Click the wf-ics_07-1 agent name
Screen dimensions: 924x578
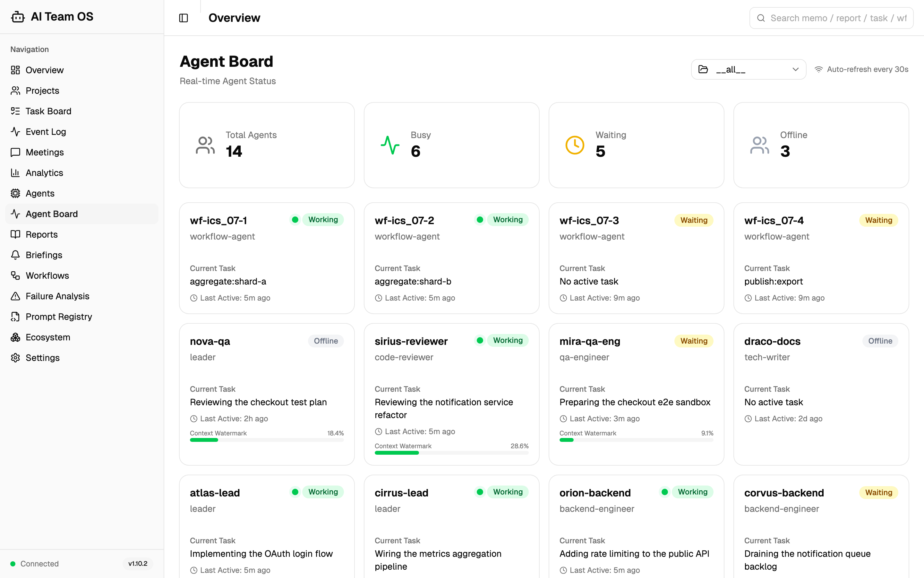[x=218, y=221]
